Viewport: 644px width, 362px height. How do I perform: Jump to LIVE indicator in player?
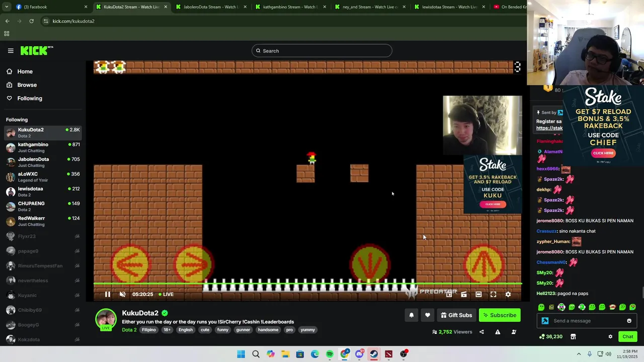coord(166,294)
